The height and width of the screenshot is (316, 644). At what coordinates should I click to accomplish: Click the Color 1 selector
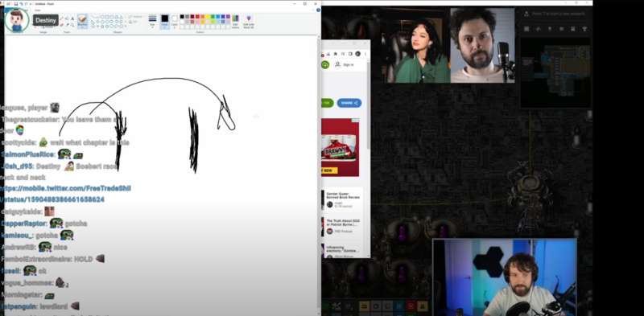click(165, 22)
